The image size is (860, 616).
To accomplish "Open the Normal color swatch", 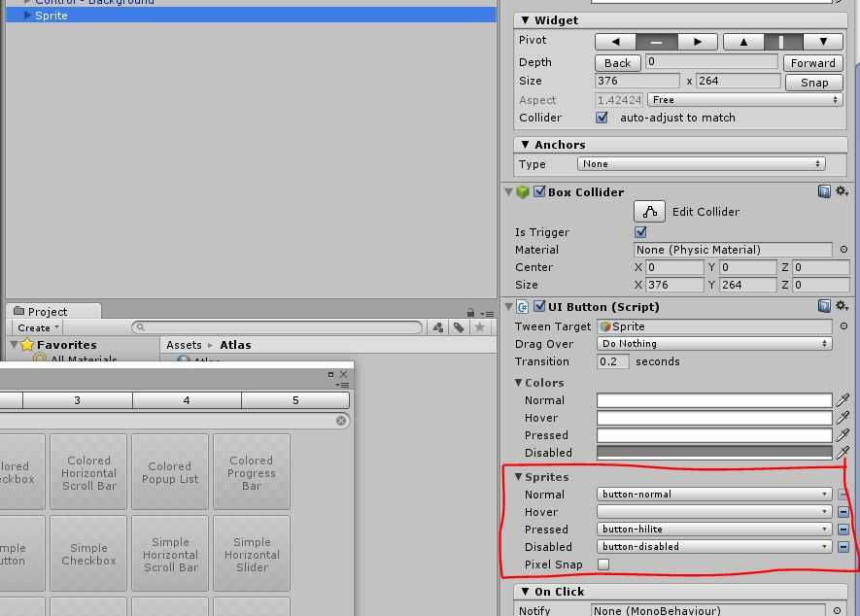I will pyautogui.click(x=714, y=400).
